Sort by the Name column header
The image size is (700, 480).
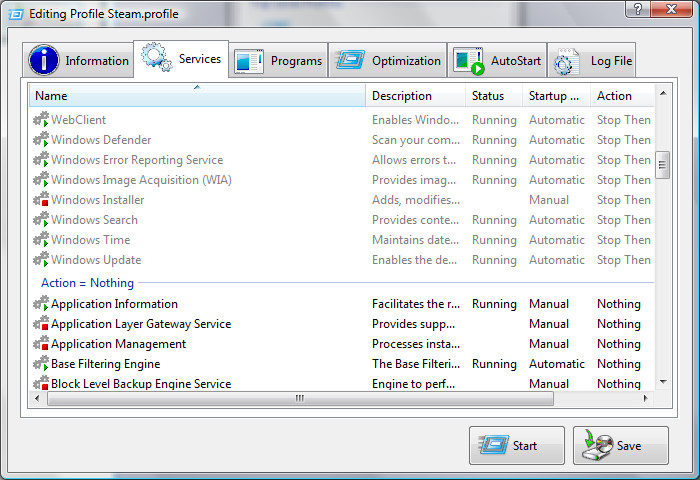(x=197, y=96)
